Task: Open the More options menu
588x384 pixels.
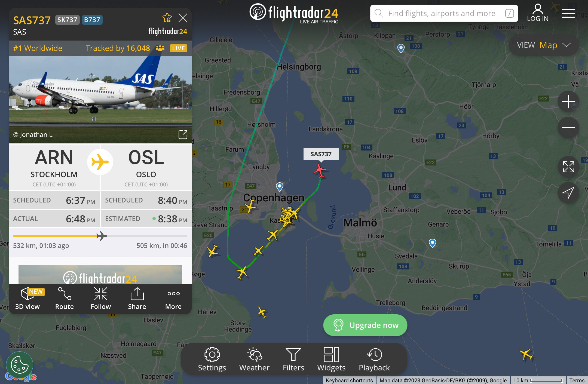Action: [173, 299]
